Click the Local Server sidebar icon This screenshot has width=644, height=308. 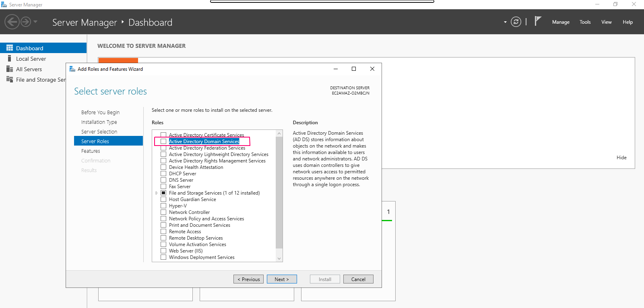point(10,59)
